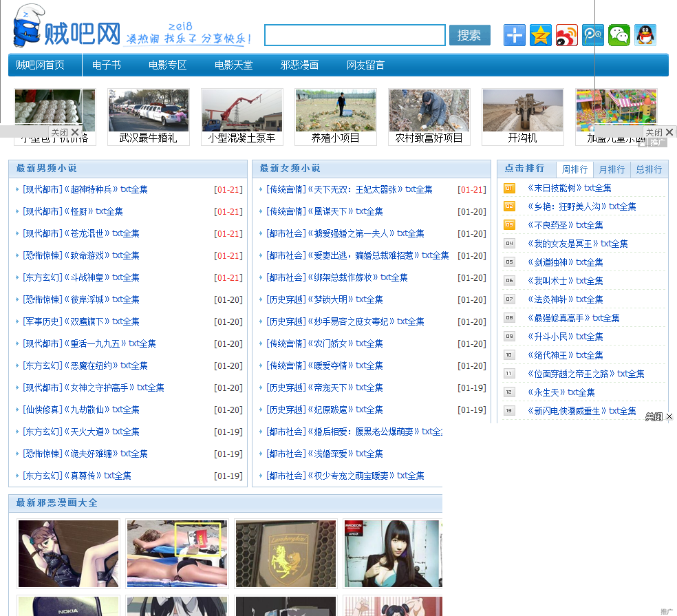Viewport: 677px width, 616px height.
Task: Open the 网友留言 nav item
Action: (x=366, y=65)
